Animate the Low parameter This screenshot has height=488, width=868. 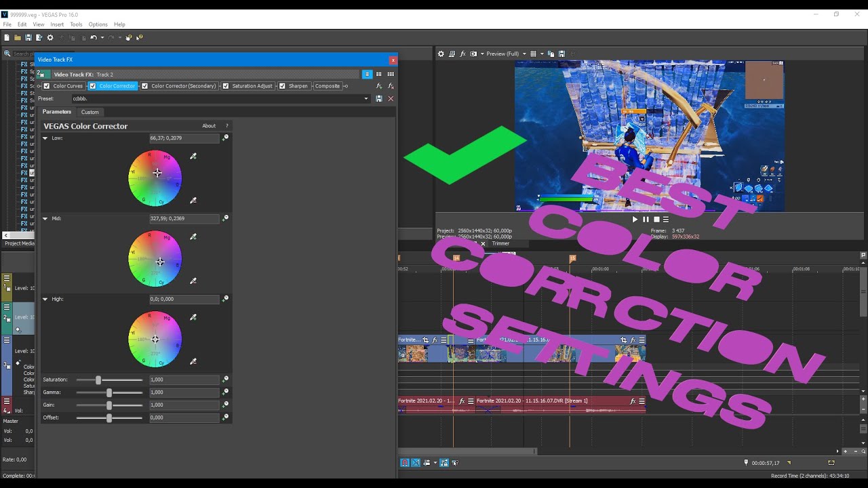point(226,138)
